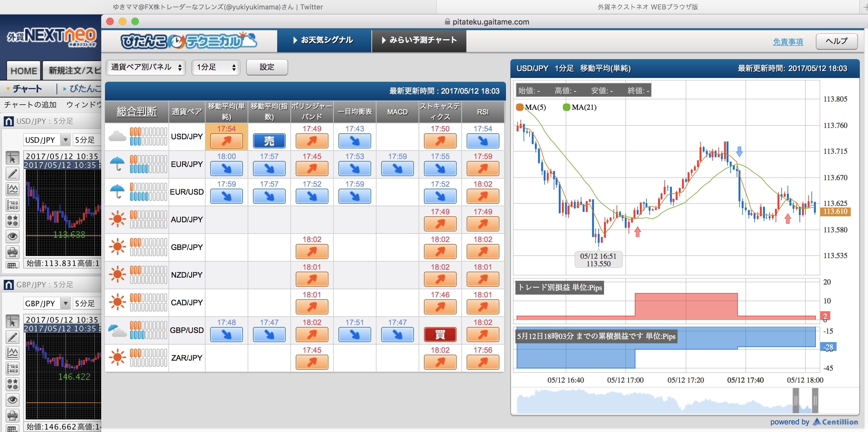Open 5分足 timeframe selector in GBP/JPY chart
This screenshot has height=432, width=868.
tap(87, 303)
